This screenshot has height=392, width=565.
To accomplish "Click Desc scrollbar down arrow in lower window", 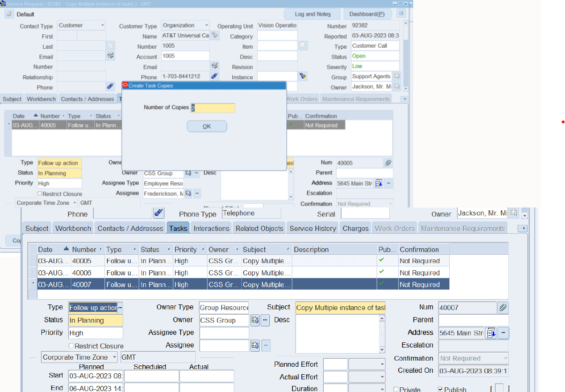I will tap(382, 349).
